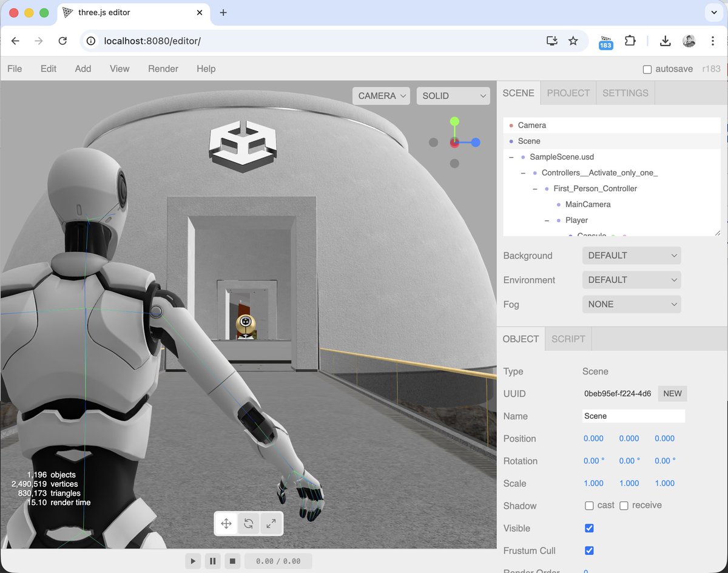728x573 pixels.
Task: Select Scene row in the outliner
Action: click(x=612, y=141)
